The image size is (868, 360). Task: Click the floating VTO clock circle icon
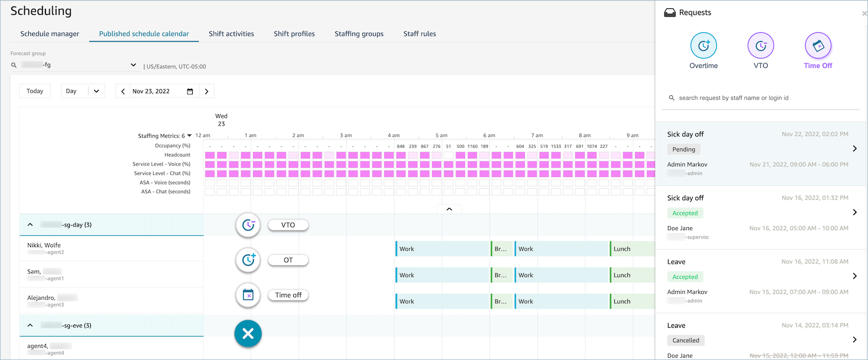coord(248,225)
